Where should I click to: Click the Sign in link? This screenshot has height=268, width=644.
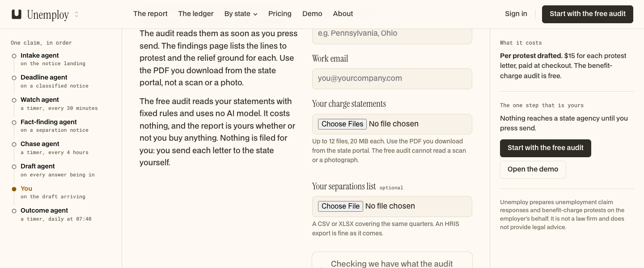pos(516,14)
